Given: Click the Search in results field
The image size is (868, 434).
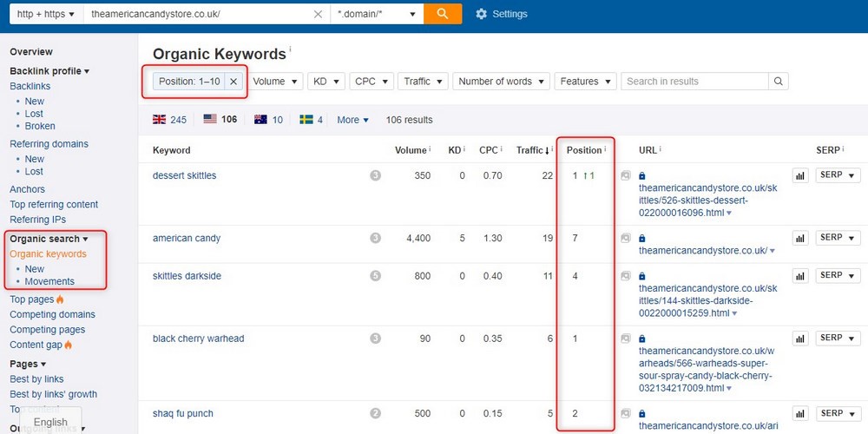Looking at the screenshot, I should click(694, 82).
